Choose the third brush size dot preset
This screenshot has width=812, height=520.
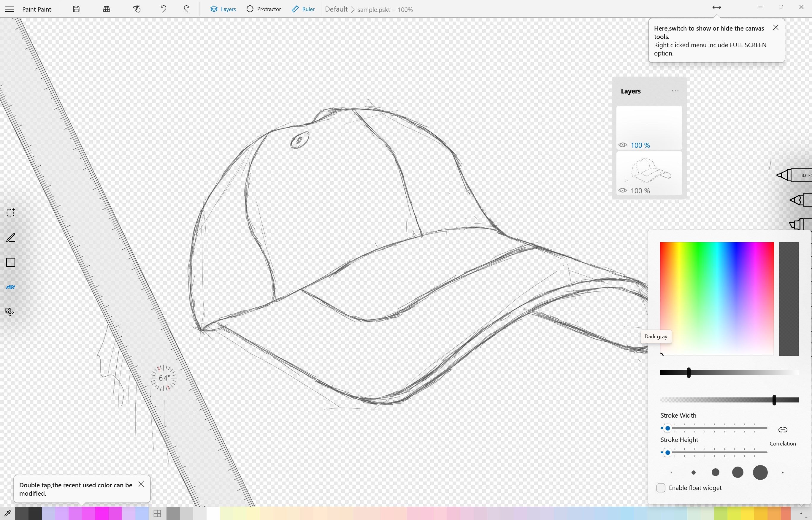click(x=716, y=473)
